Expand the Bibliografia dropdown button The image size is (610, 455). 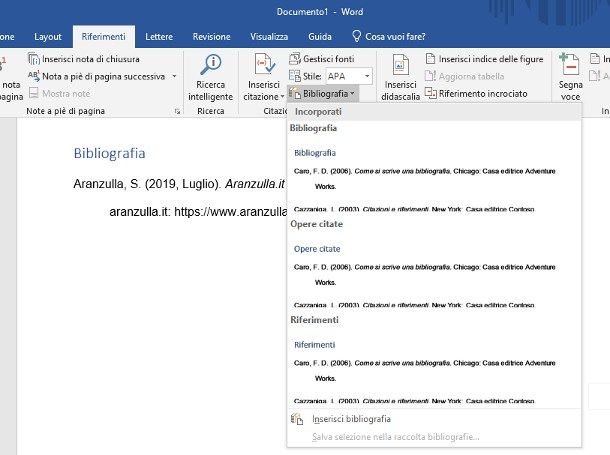click(323, 94)
